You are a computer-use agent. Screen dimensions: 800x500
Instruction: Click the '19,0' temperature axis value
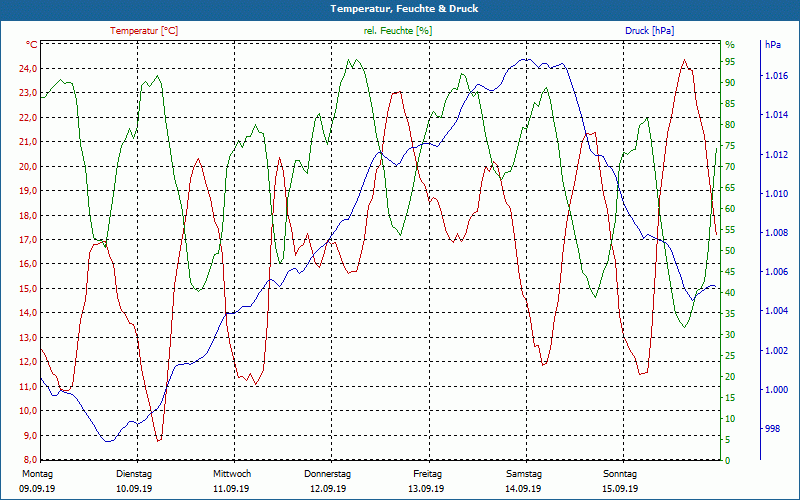pyautogui.click(x=28, y=191)
